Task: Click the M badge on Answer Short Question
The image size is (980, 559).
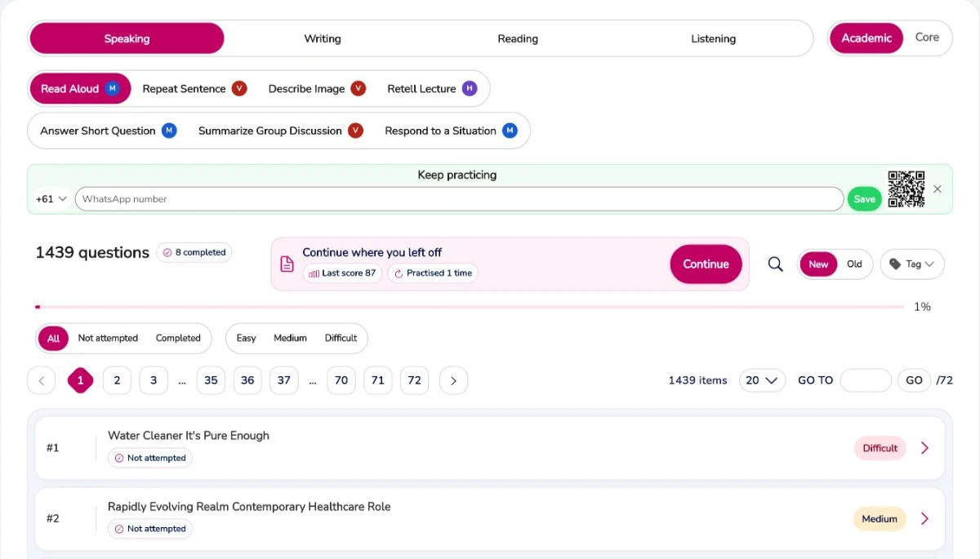Action: [x=169, y=131]
